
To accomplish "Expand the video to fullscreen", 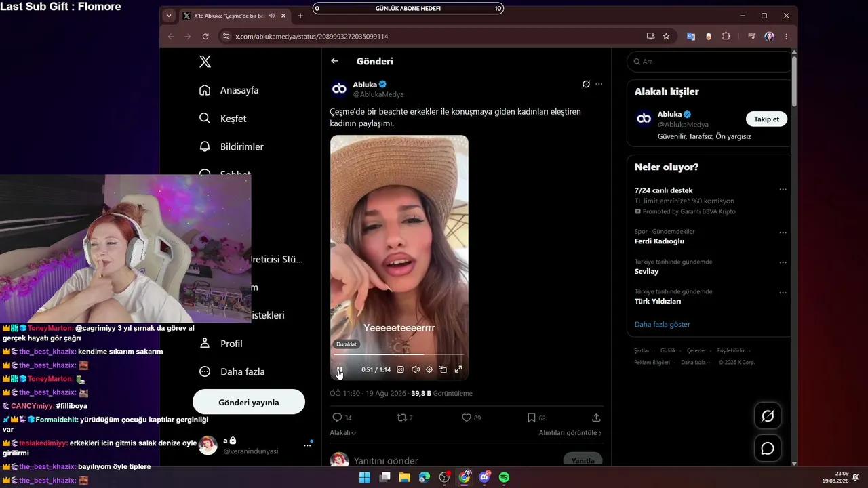I will pos(458,370).
